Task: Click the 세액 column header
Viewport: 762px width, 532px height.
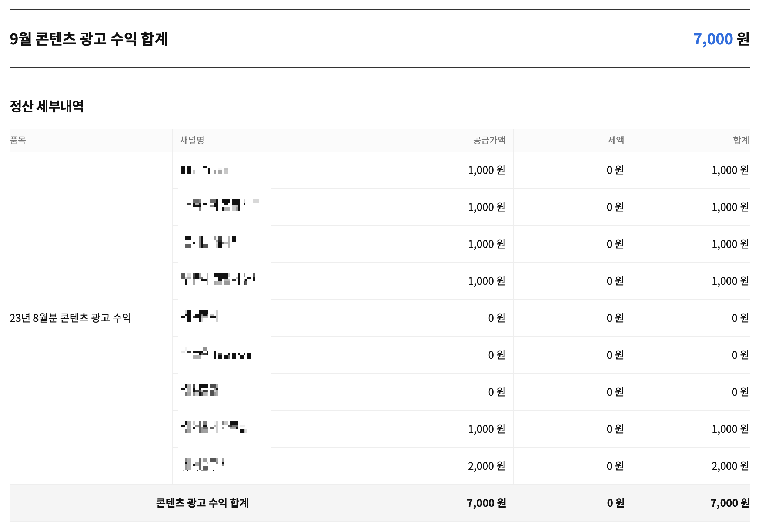Action: point(616,140)
